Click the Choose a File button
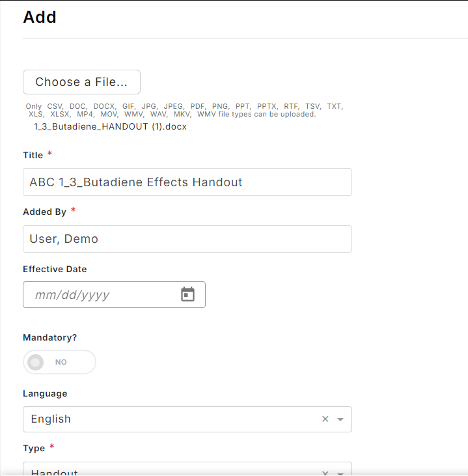Viewport: 468px width, 476px height. (x=81, y=82)
